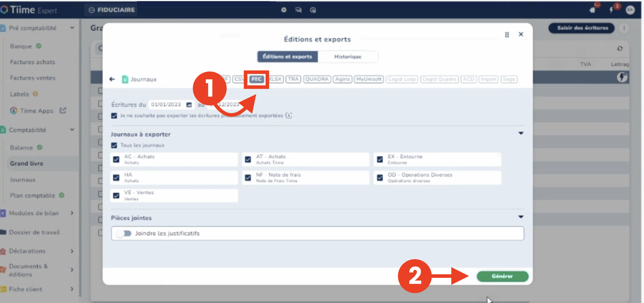The width and height of the screenshot is (644, 303).
Task: Toggle the exclude previously exported entries checkbox
Action: click(x=114, y=116)
